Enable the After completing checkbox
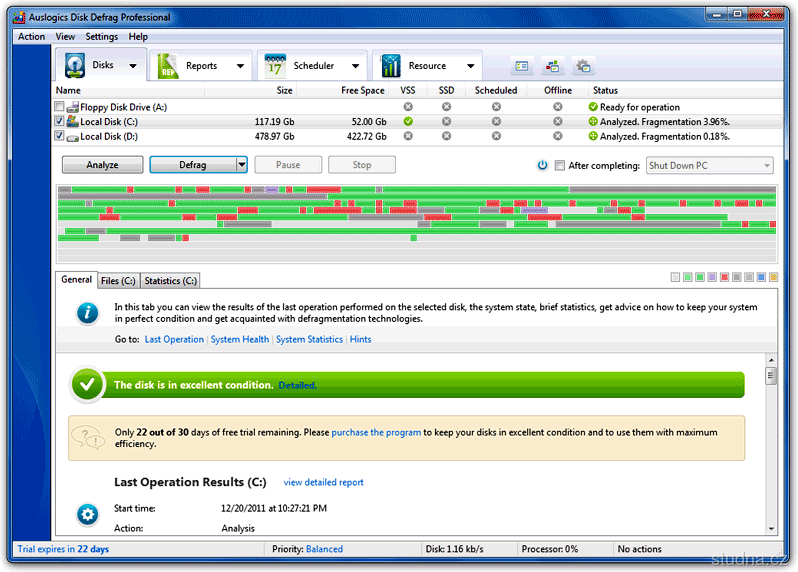The image size is (798, 572). [560, 165]
